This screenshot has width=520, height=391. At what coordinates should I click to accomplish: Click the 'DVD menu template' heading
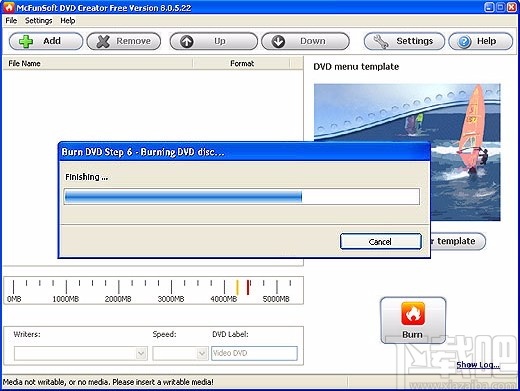coord(356,67)
